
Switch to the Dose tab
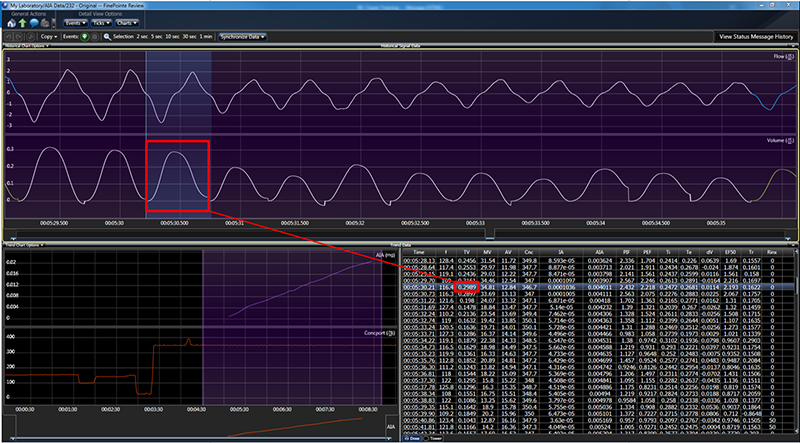(412, 438)
